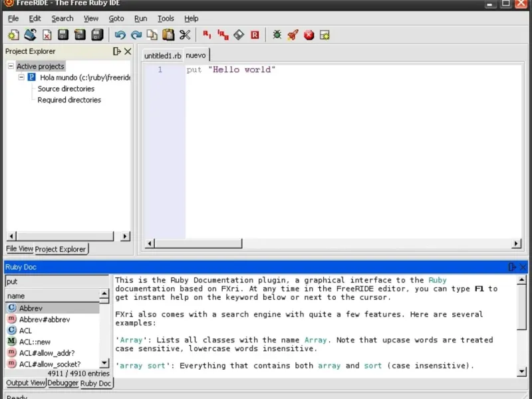The image size is (532, 399).
Task: Undock the Ruby Doc panel
Action: pyautogui.click(x=512, y=267)
